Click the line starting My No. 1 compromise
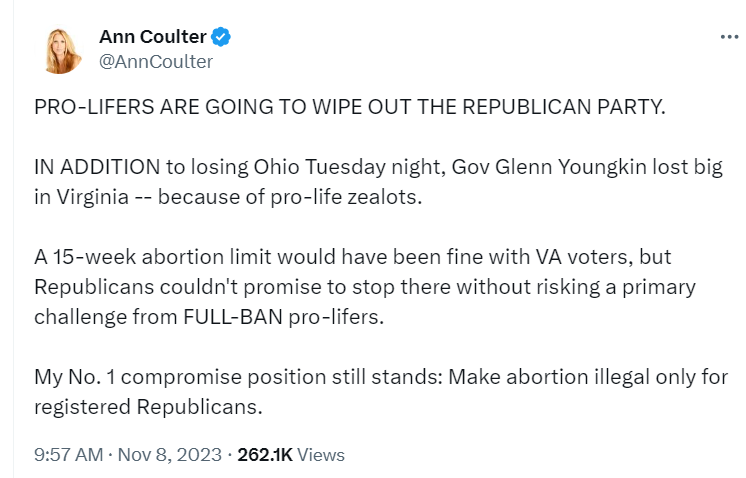Image resolution: width=746 pixels, height=478 pixels. point(381,377)
